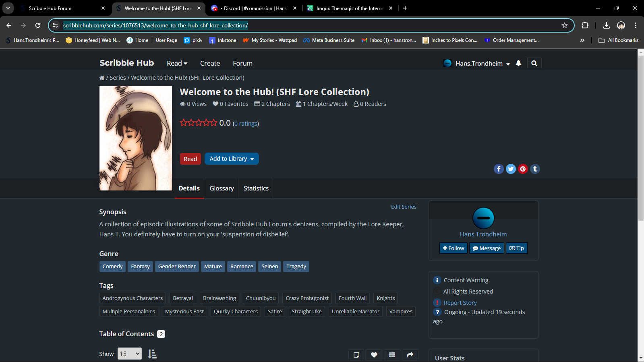644x362 pixels.
Task: Open the site search icon
Action: 534,63
